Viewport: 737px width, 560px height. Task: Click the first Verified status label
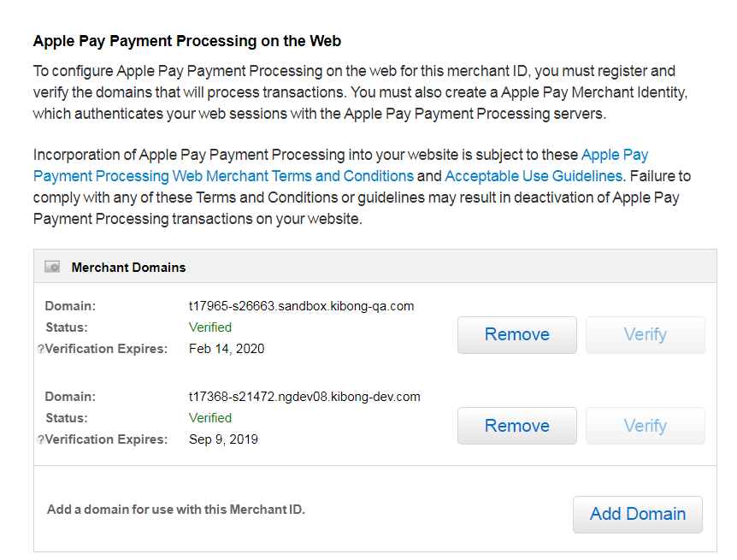tap(209, 327)
